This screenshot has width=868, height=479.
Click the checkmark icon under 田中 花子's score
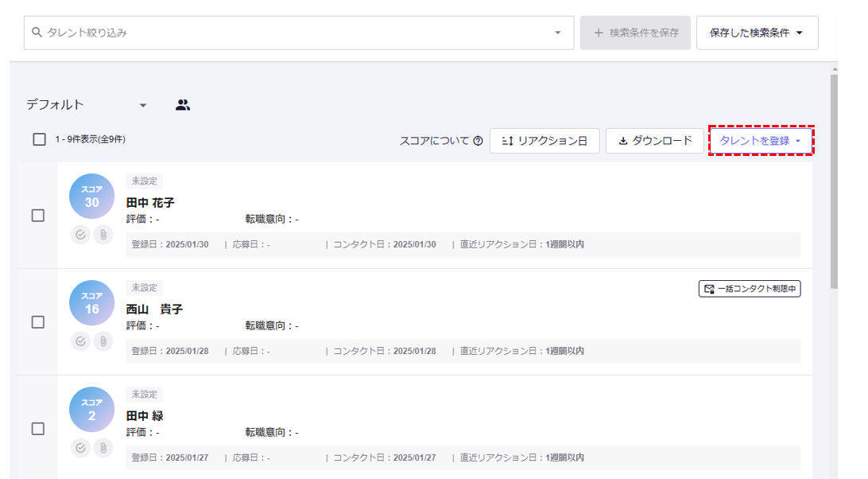(80, 235)
